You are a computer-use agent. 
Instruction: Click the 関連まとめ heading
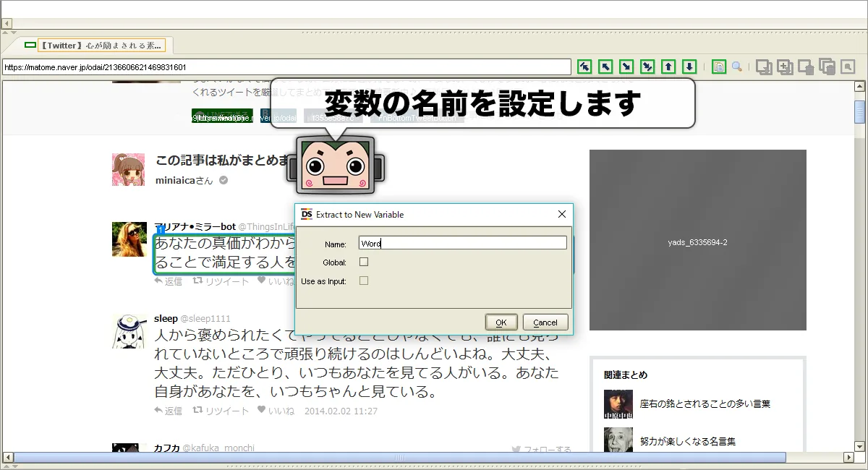click(626, 375)
